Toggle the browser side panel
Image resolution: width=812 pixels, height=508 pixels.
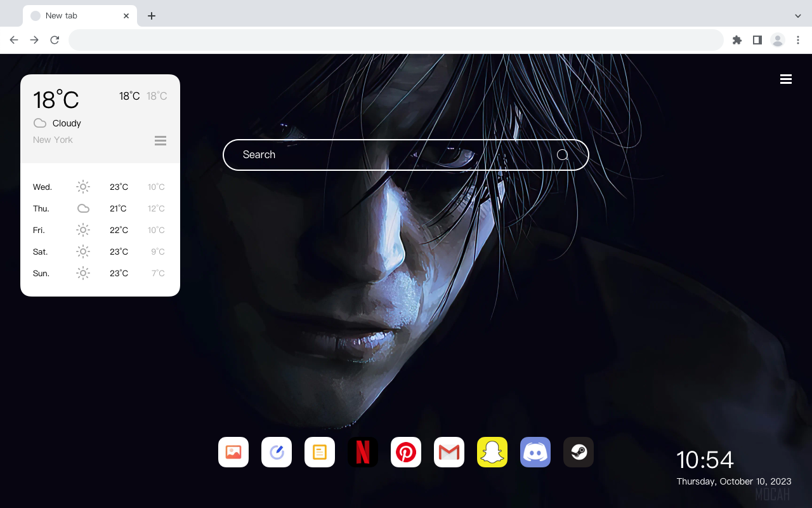click(757, 40)
